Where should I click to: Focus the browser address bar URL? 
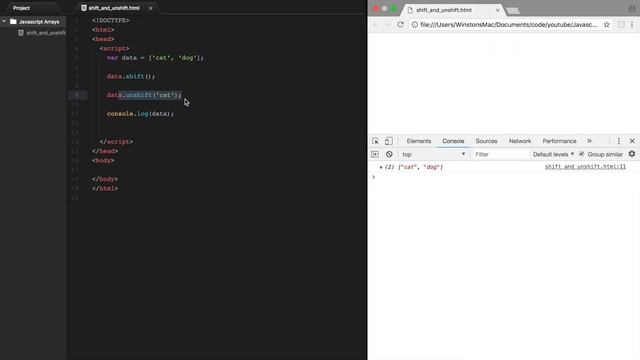(x=508, y=24)
